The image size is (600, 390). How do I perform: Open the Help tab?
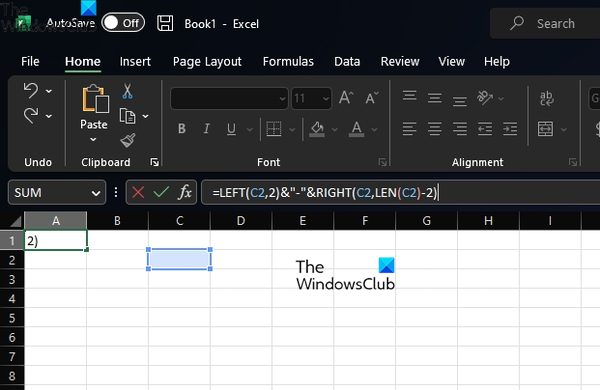(497, 61)
